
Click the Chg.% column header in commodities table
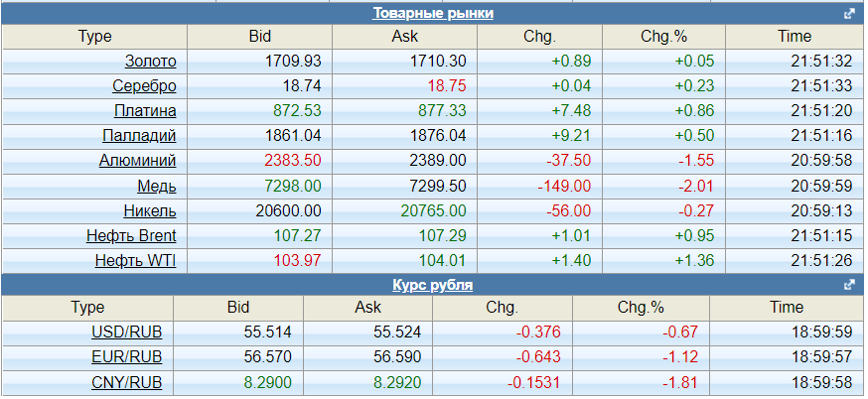(x=663, y=36)
